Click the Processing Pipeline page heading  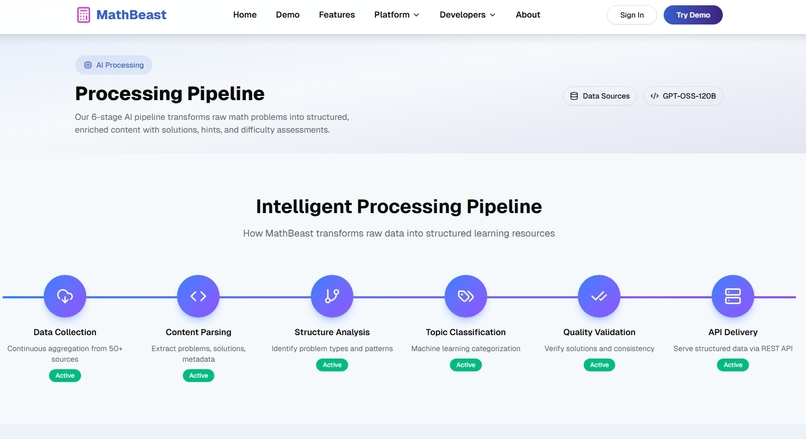click(x=170, y=94)
